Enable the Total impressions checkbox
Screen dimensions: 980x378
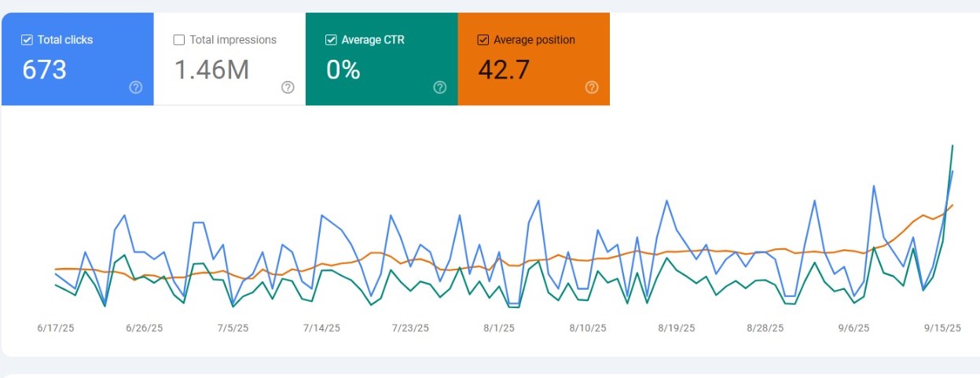[179, 40]
